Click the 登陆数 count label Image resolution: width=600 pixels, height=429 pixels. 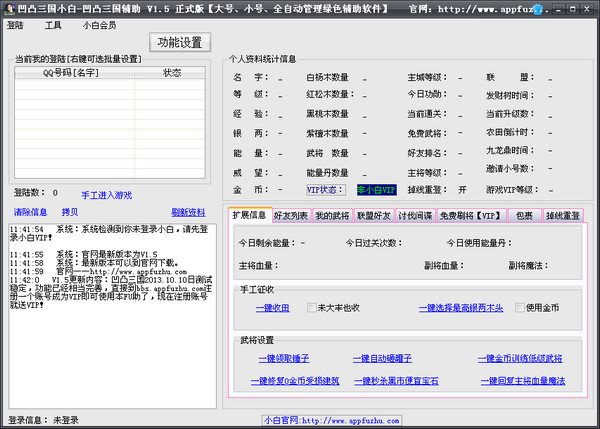tap(35, 192)
